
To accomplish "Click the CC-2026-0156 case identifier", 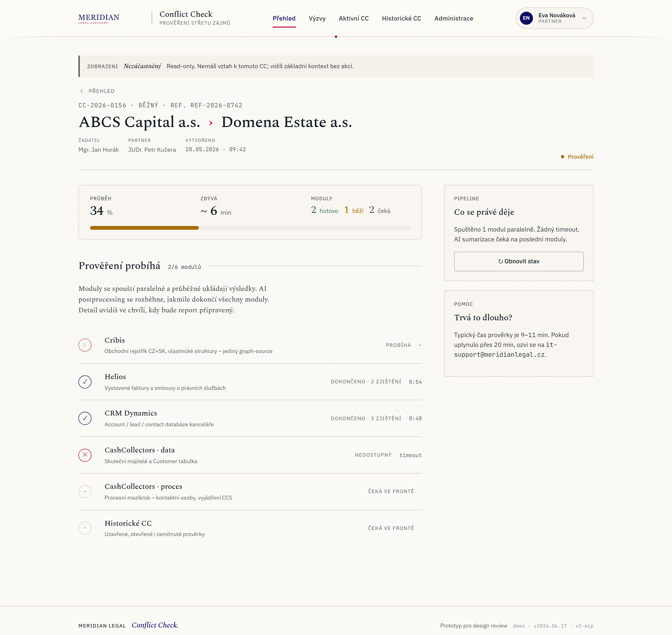I will [102, 105].
